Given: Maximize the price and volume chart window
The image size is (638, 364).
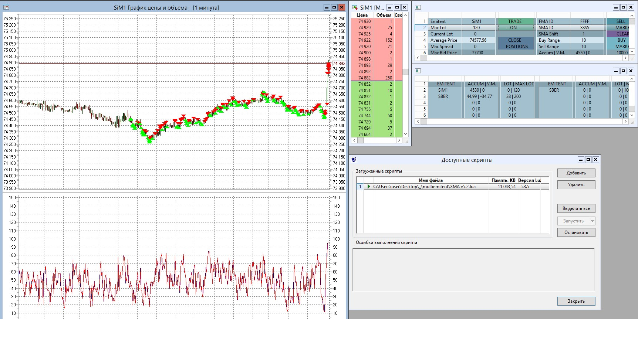Looking at the screenshot, I should 334,7.
